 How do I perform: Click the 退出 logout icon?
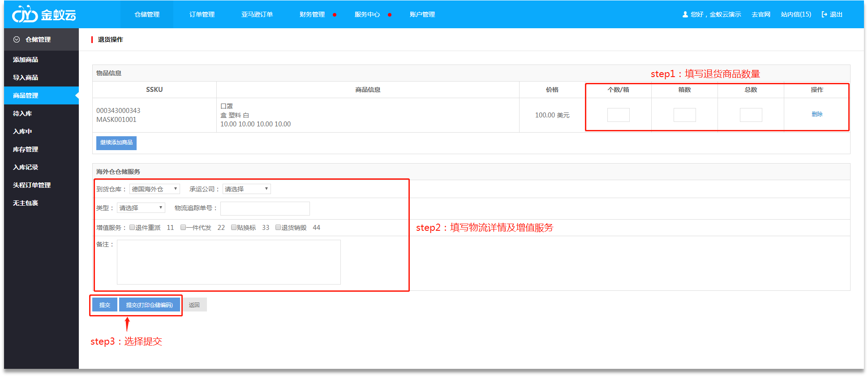click(824, 14)
